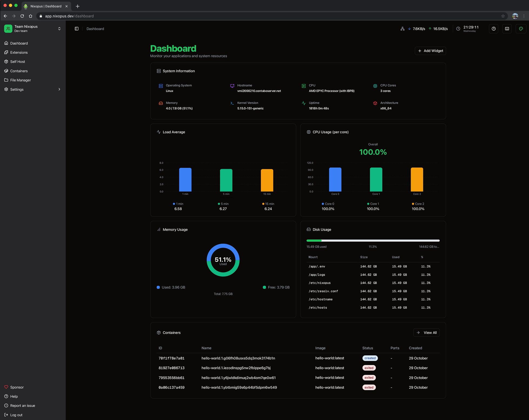This screenshot has width=529, height=420.
Task: Open File Manager from the sidebar
Action: pyautogui.click(x=21, y=80)
